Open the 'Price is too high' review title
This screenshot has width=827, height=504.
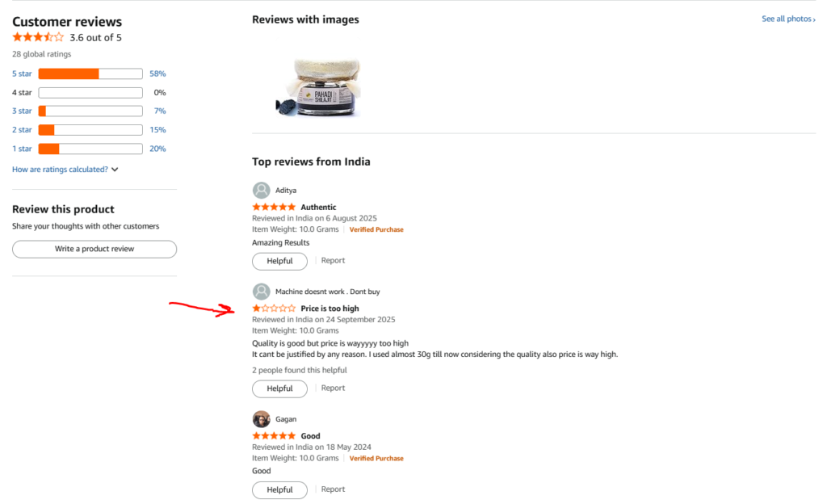tap(331, 308)
